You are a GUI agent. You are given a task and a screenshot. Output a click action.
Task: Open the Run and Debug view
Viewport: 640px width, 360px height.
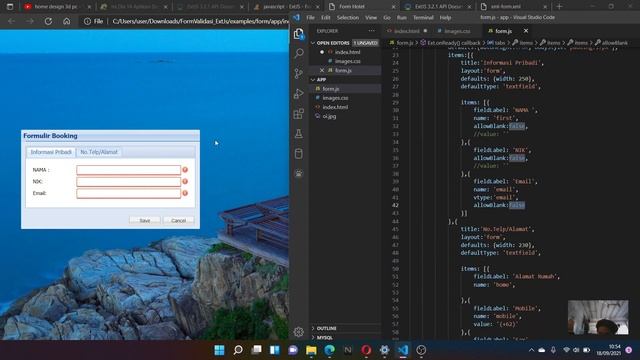[x=299, y=93]
